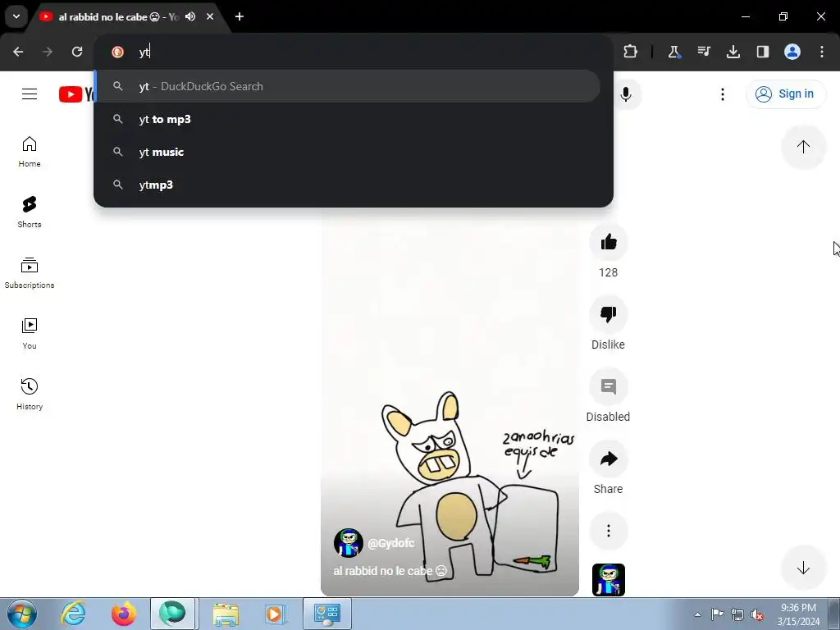The image size is (840, 630).
Task: Open the browser three-dot menu
Action: tap(821, 52)
